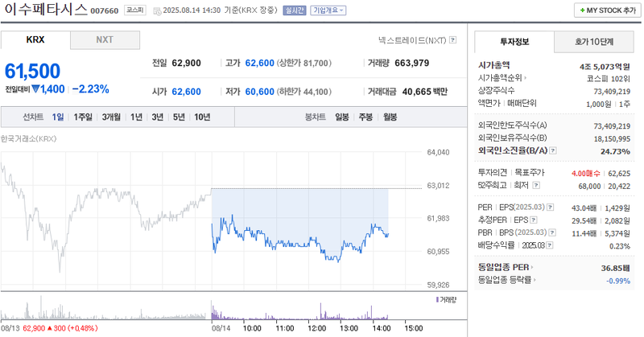The image size is (644, 337).
Task: Click 전일 value 62,900
Action: pyautogui.click(x=187, y=64)
